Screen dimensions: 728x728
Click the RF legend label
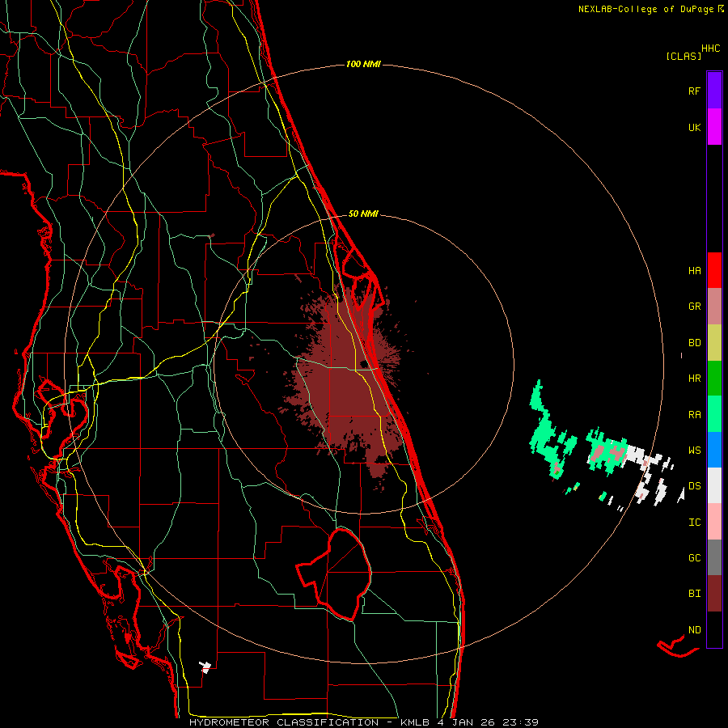tap(694, 91)
